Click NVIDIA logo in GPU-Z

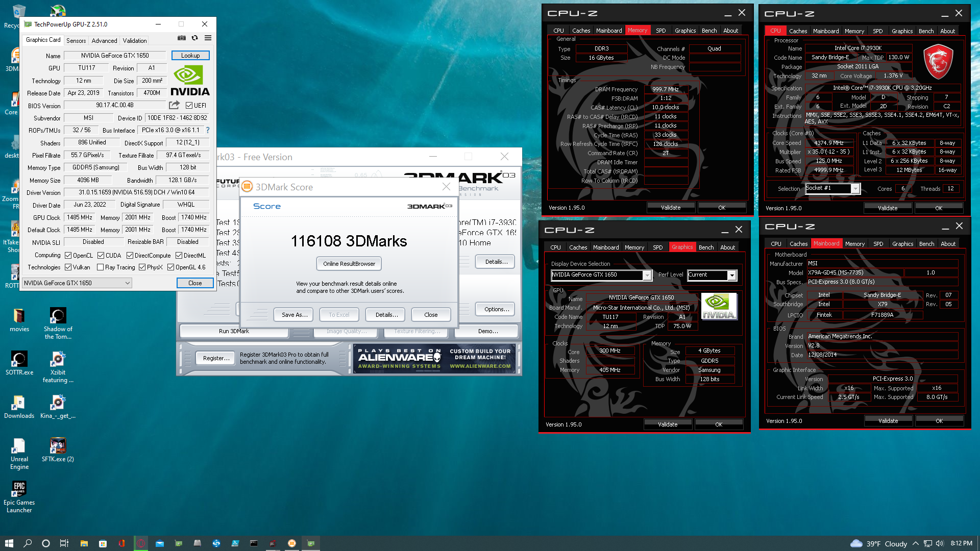(x=190, y=81)
